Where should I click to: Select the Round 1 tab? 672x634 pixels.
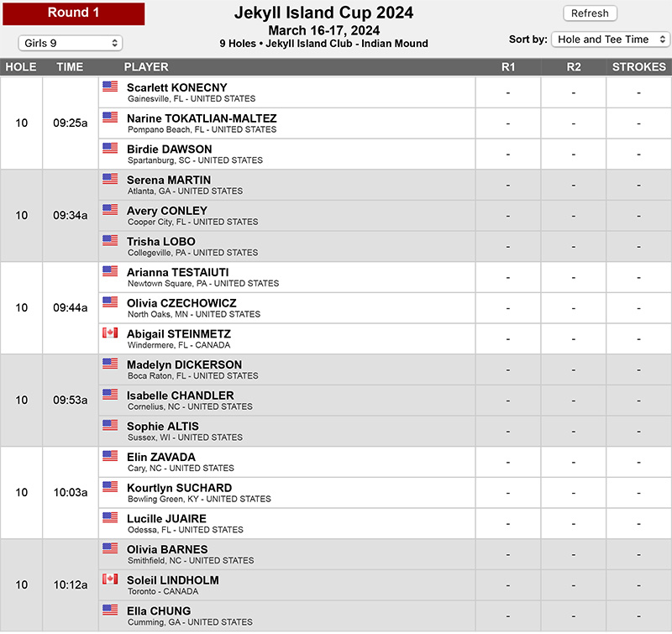pyautogui.click(x=74, y=13)
